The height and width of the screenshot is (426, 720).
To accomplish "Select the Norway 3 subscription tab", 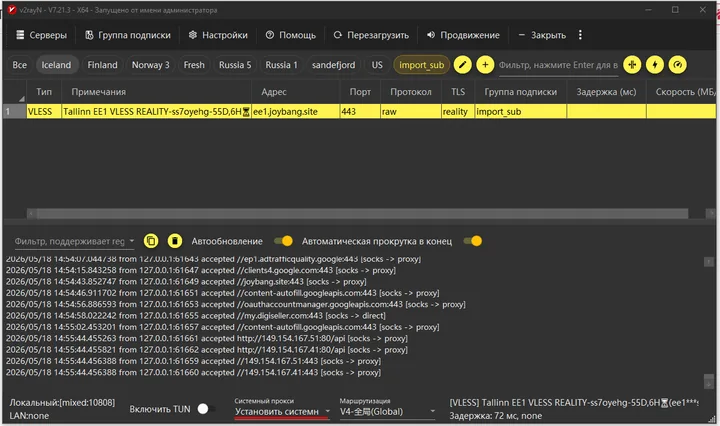I will (x=151, y=65).
